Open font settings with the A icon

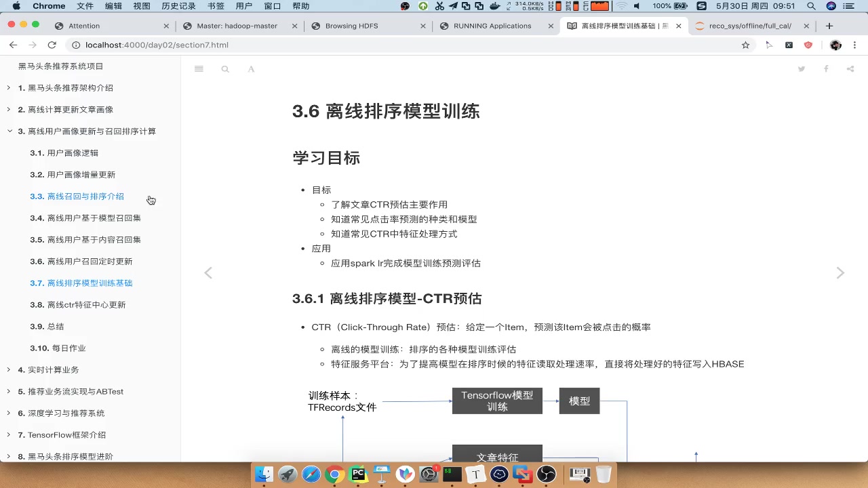coord(251,69)
